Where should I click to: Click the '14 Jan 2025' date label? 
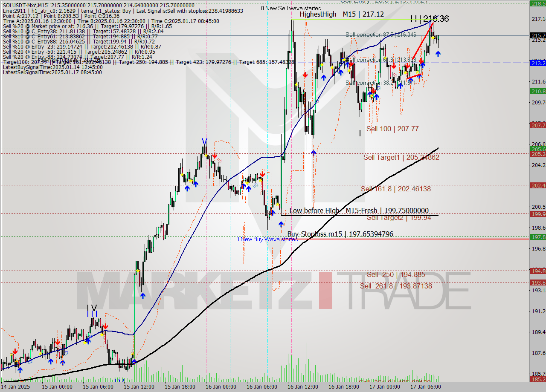click(x=16, y=387)
